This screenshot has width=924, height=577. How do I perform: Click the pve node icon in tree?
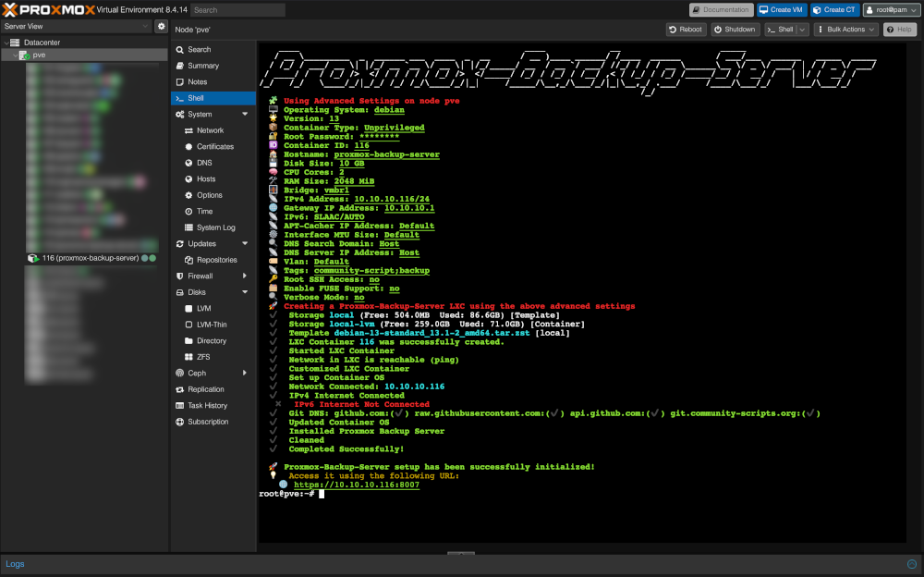coord(25,55)
